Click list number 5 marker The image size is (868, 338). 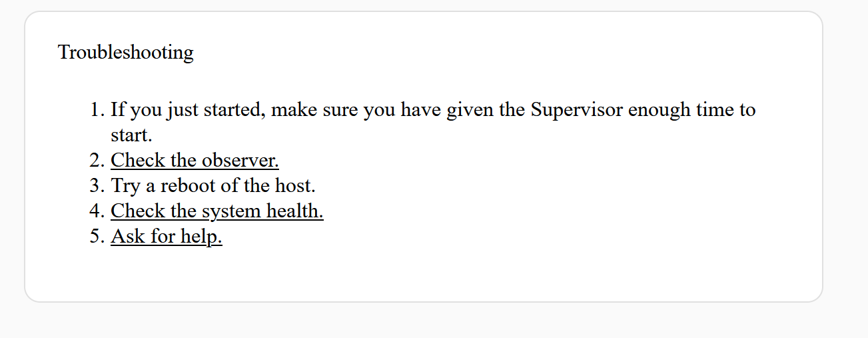tap(97, 237)
